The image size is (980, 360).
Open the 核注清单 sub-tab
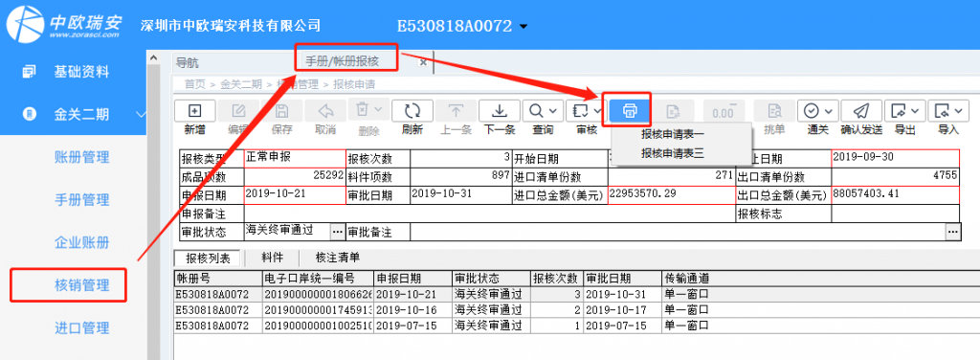click(x=338, y=258)
